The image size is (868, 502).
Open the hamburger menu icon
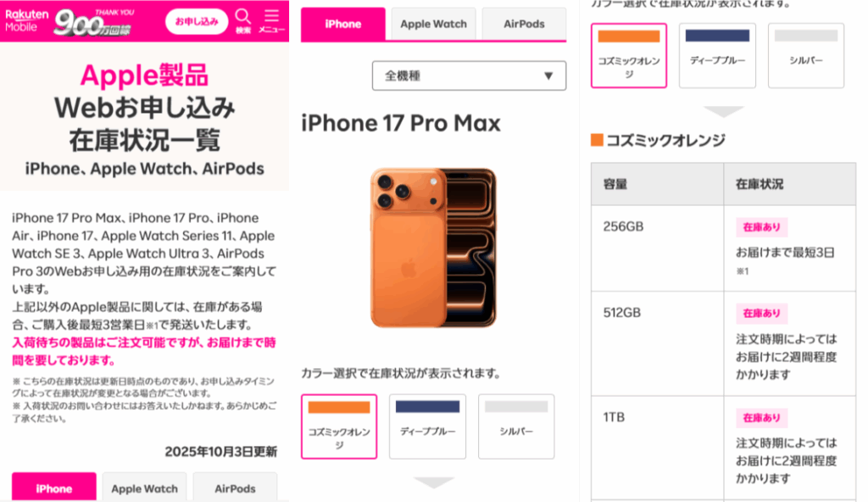coord(271,21)
